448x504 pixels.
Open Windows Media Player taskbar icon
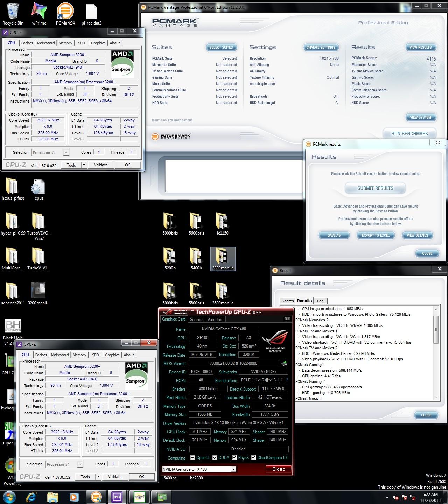click(74, 497)
